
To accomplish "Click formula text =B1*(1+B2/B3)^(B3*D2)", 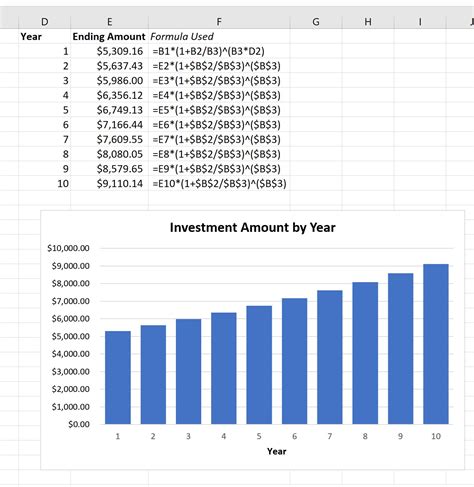I will coord(208,51).
